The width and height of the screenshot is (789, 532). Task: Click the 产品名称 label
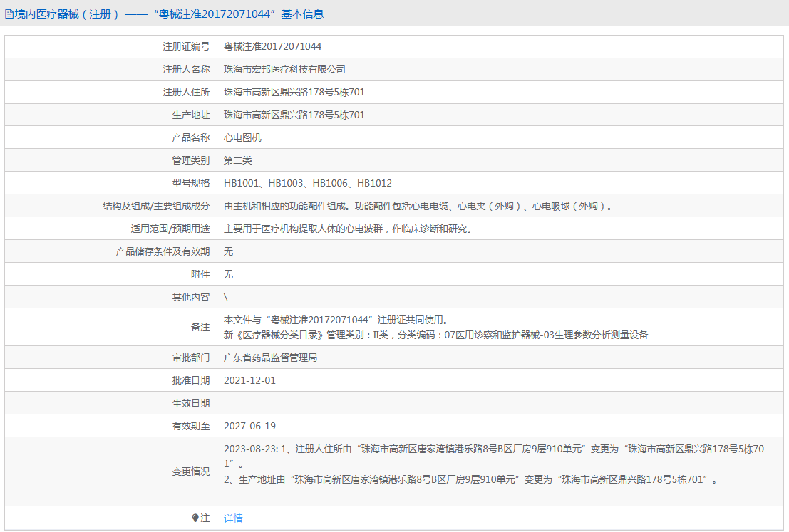click(191, 137)
